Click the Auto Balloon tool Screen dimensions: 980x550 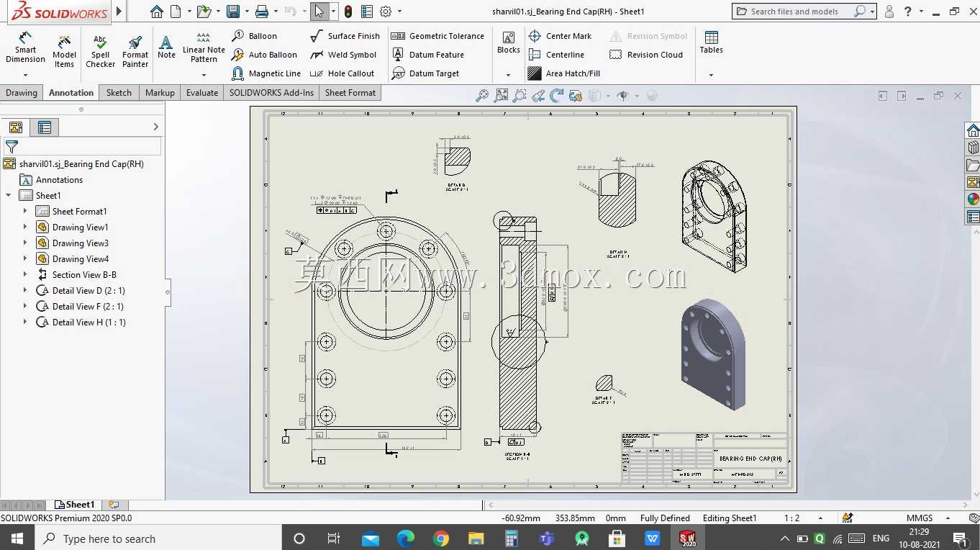point(265,55)
